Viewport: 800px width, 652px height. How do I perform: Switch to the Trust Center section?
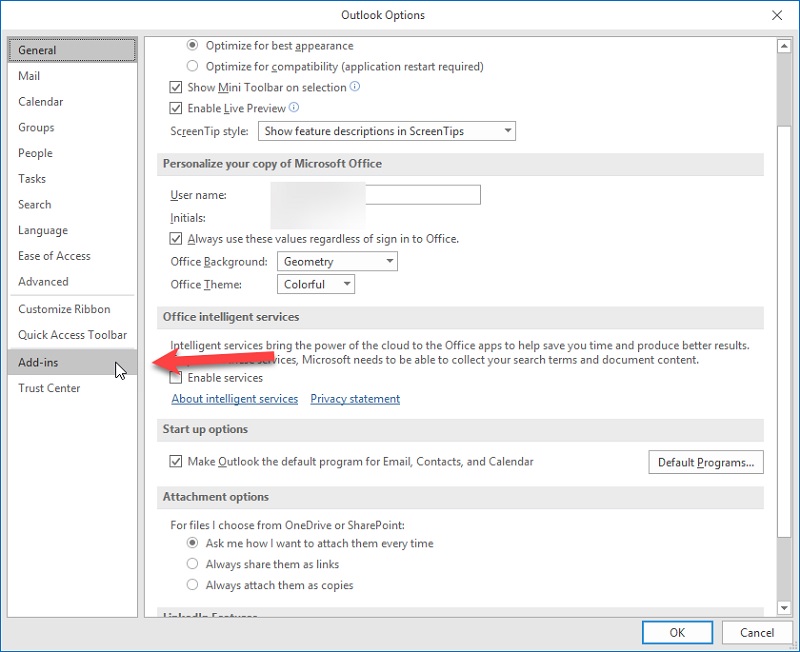pyautogui.click(x=49, y=388)
